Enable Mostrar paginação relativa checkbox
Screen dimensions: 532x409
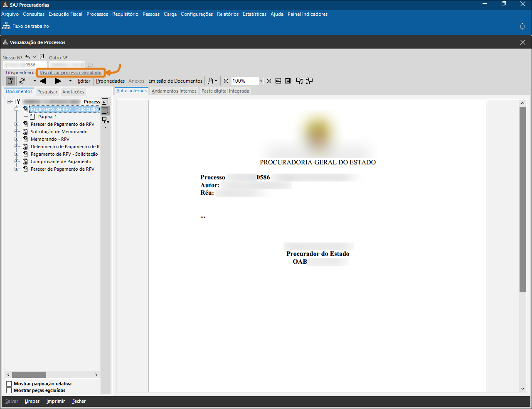tap(9, 384)
